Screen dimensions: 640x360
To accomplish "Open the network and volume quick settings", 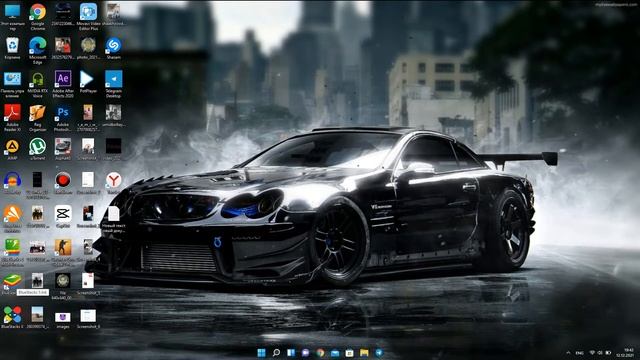I will coord(600,353).
